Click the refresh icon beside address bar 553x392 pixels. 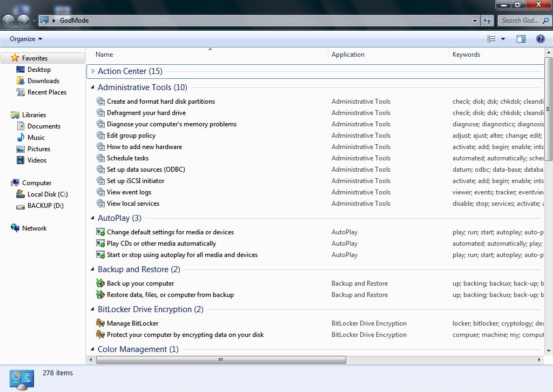click(x=487, y=21)
